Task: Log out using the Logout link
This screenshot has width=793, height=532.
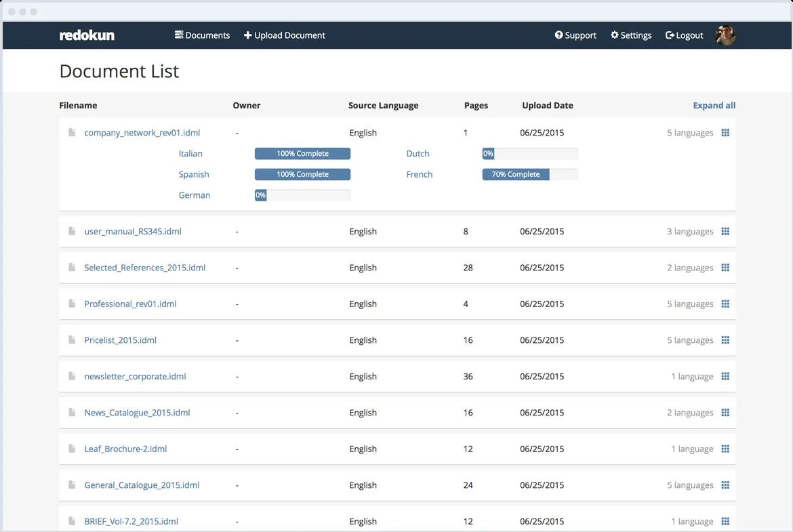Action: pos(685,35)
